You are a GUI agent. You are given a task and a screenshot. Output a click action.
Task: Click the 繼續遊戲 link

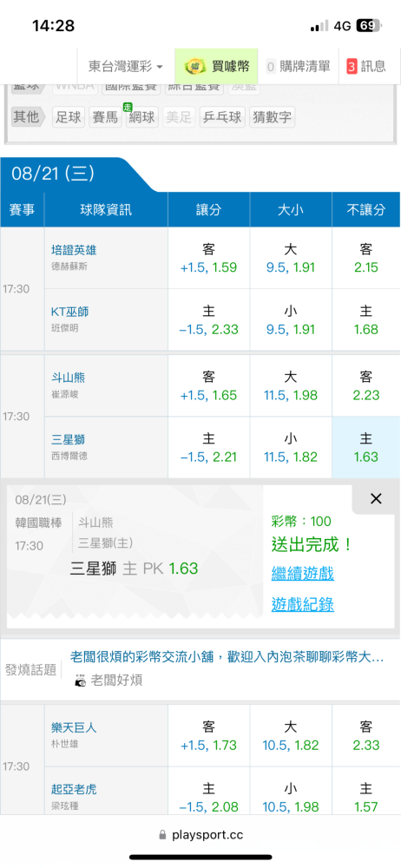point(302,573)
